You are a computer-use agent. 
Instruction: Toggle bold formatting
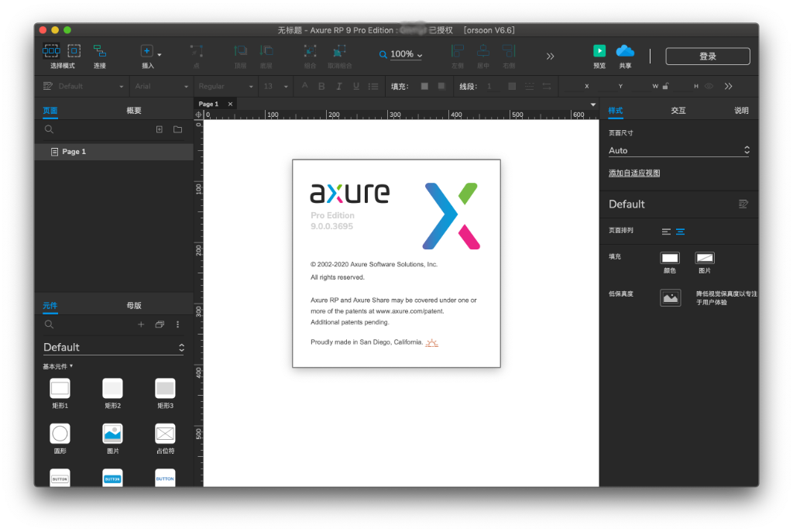[x=321, y=87]
